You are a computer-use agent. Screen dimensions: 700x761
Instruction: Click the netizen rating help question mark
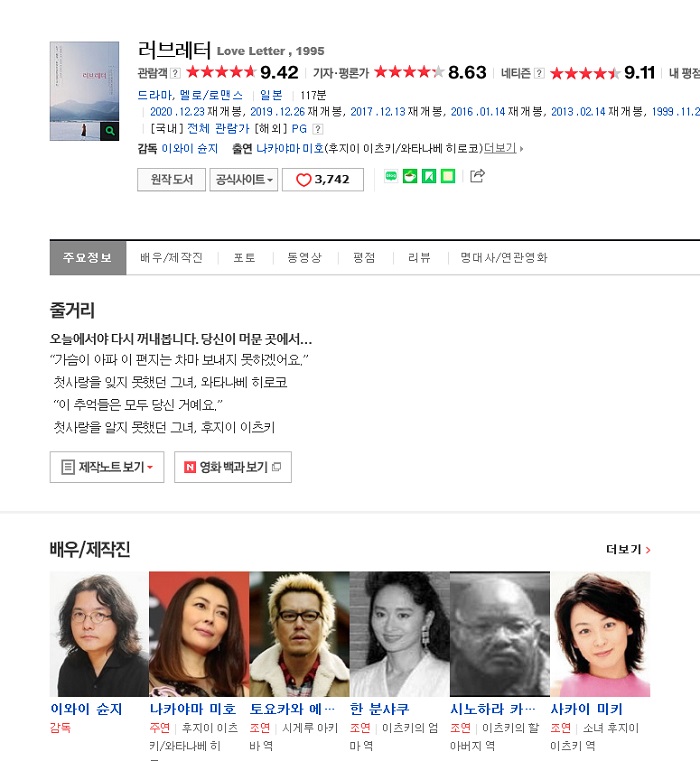click(x=539, y=73)
